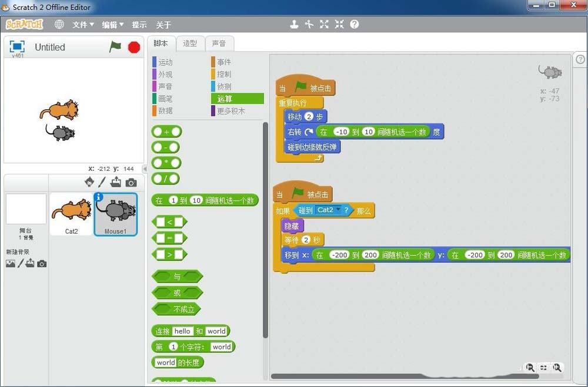Select the scissors delete tool
This screenshot has width=588, height=387.
pos(309,25)
